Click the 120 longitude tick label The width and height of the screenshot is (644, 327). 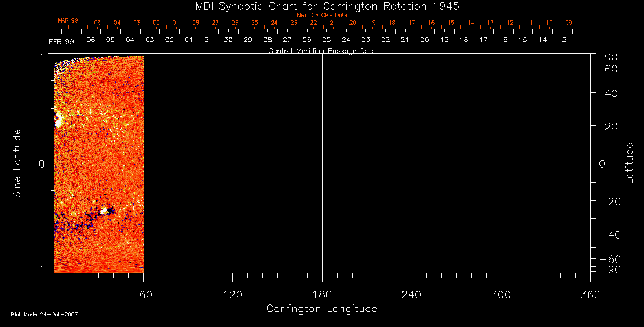(232, 294)
